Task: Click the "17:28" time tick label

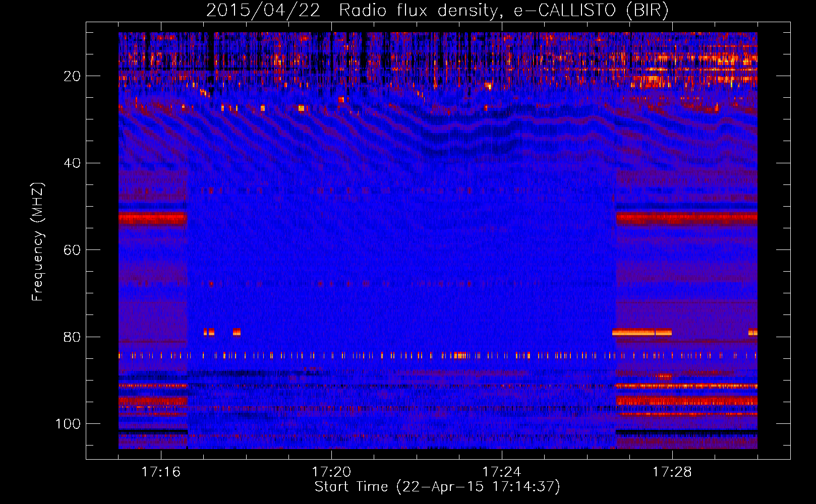Action: (x=672, y=472)
